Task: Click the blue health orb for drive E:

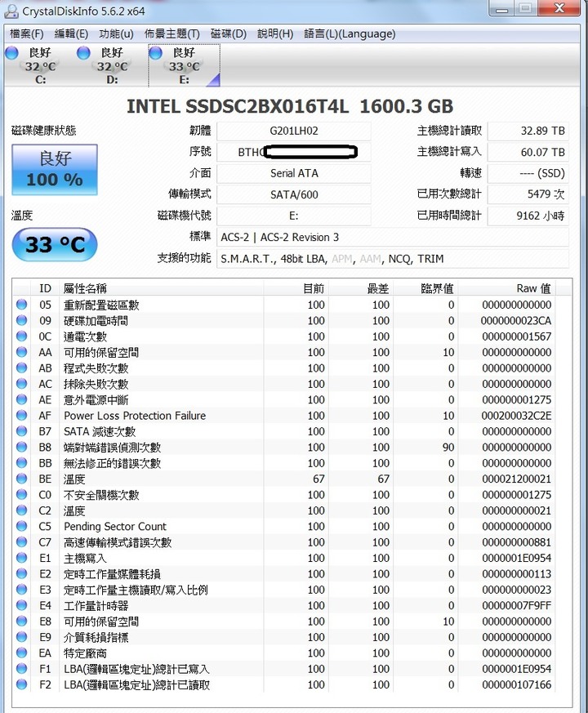Action: point(156,53)
